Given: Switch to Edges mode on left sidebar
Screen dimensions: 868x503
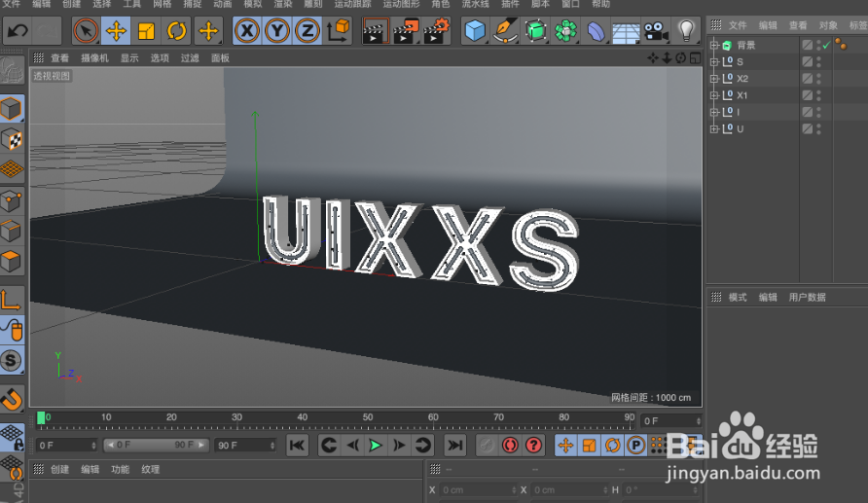Looking at the screenshot, I should pos(12,231).
